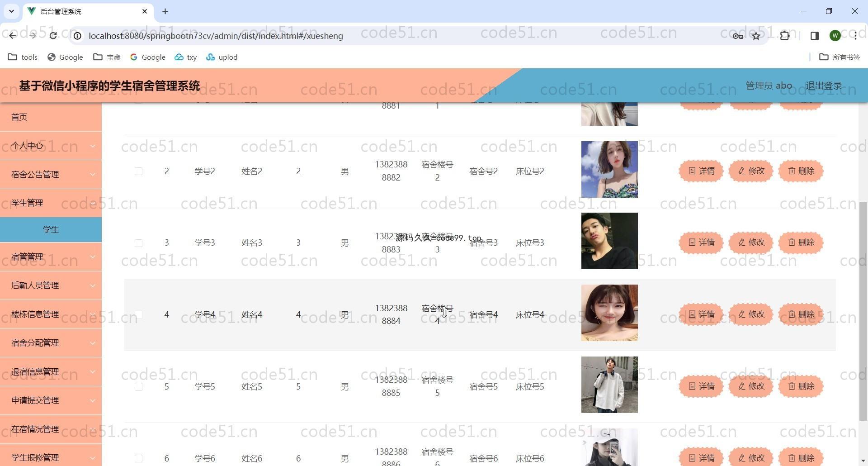Expand 后勤人员管理 menu

(x=51, y=285)
